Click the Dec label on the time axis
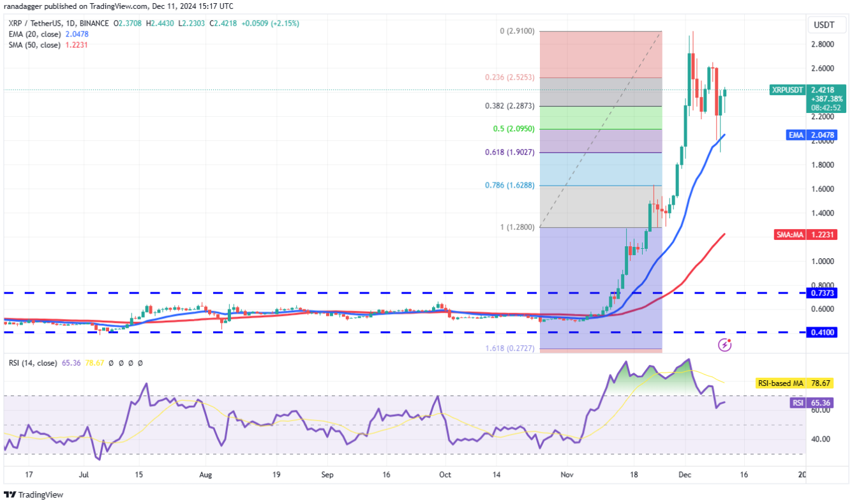This screenshot has width=852, height=504. (x=685, y=475)
